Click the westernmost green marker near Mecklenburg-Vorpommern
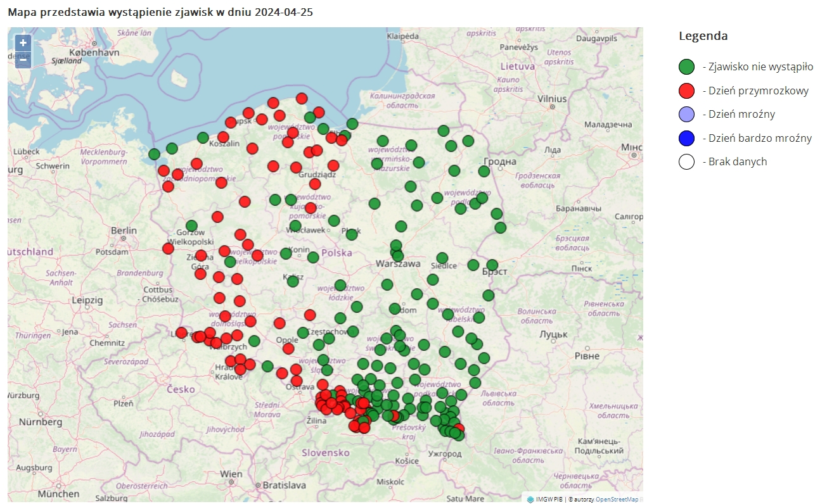Viewport: 827px width, 504px height. [x=154, y=154]
